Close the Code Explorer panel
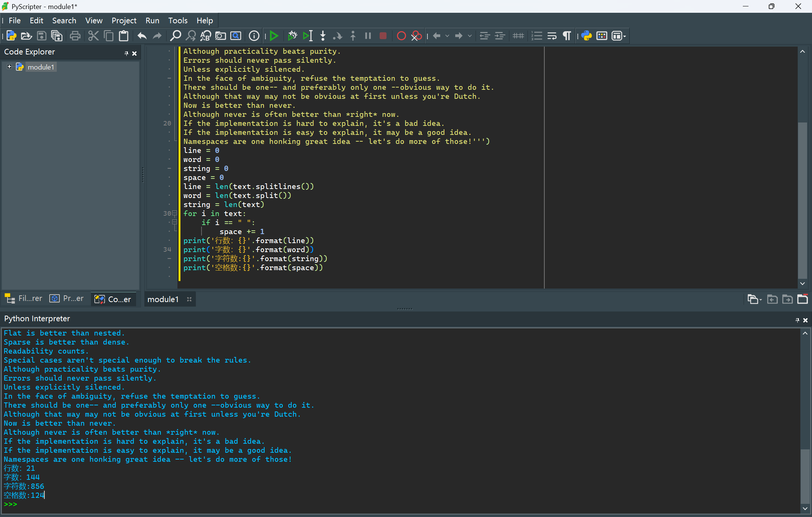The image size is (812, 517). pos(134,53)
